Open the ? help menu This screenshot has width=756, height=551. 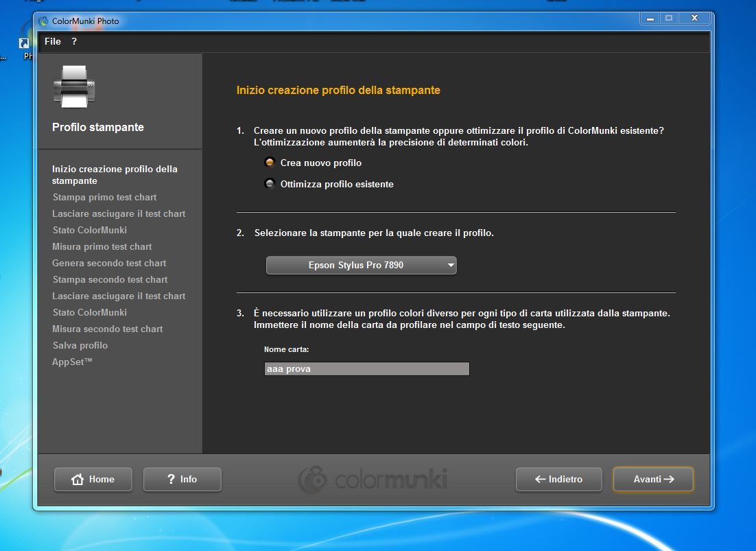(x=74, y=41)
